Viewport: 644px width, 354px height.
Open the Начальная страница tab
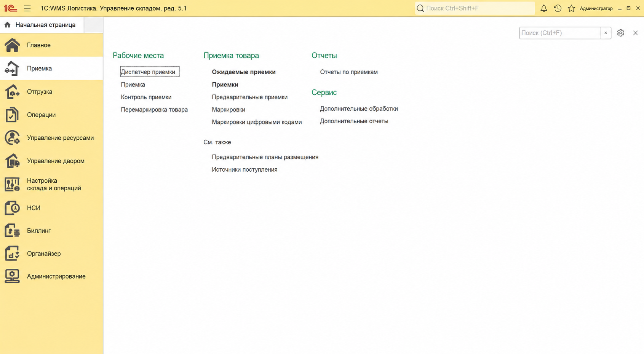pyautogui.click(x=42, y=25)
